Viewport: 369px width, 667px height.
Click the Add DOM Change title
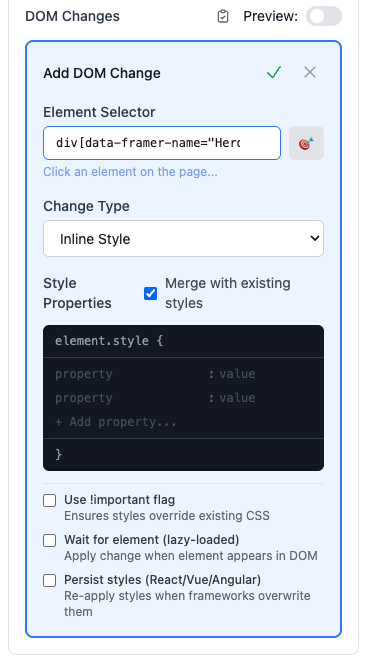[102, 73]
